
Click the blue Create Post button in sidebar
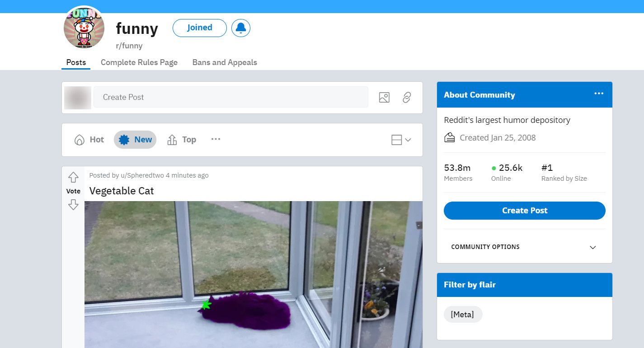click(x=524, y=211)
